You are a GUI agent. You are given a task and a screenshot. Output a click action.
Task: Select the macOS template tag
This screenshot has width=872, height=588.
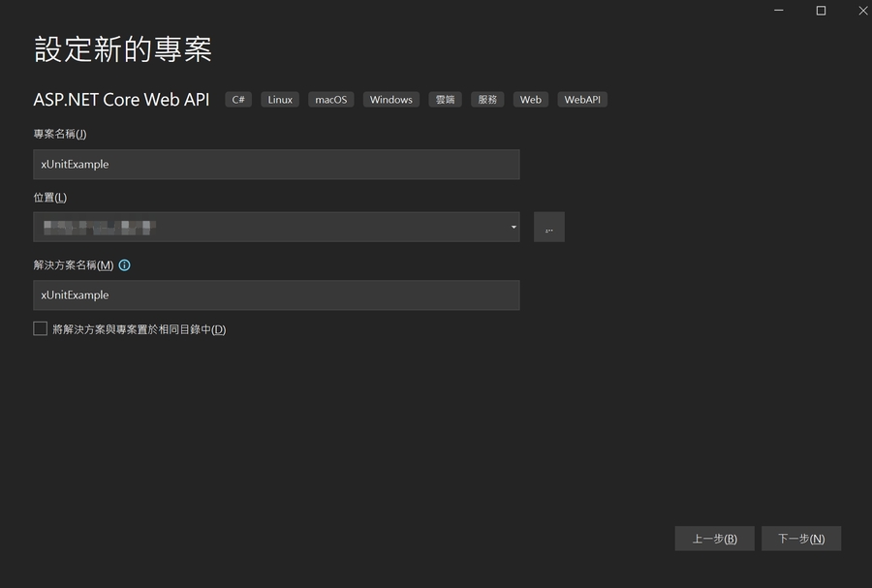[x=330, y=99]
